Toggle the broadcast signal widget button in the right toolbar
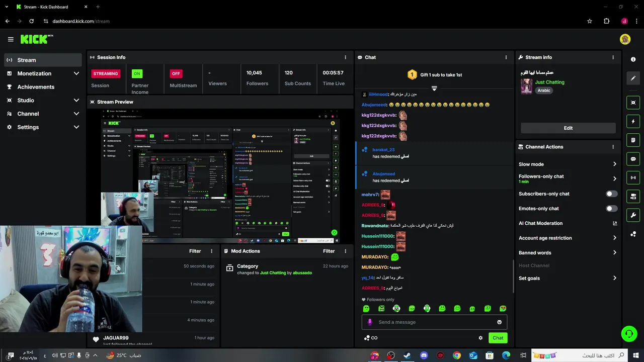Screen dimensions: 644x362 tap(633, 177)
